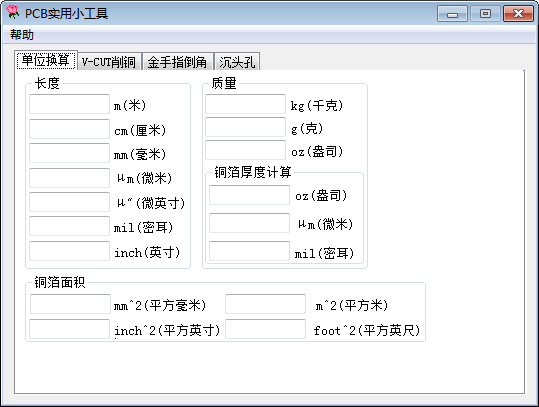This screenshot has width=539, height=407.
Task: Switch to the 金手指倒角 tab
Action: tap(177, 62)
